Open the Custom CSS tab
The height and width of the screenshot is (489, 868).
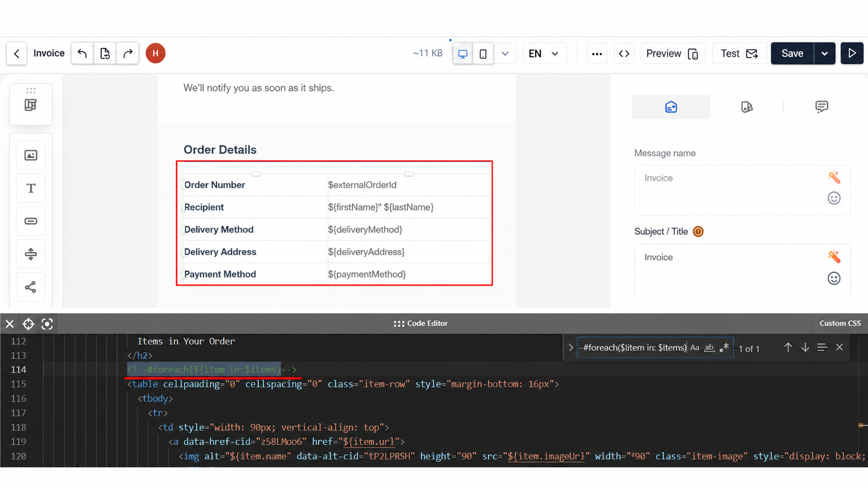(840, 323)
